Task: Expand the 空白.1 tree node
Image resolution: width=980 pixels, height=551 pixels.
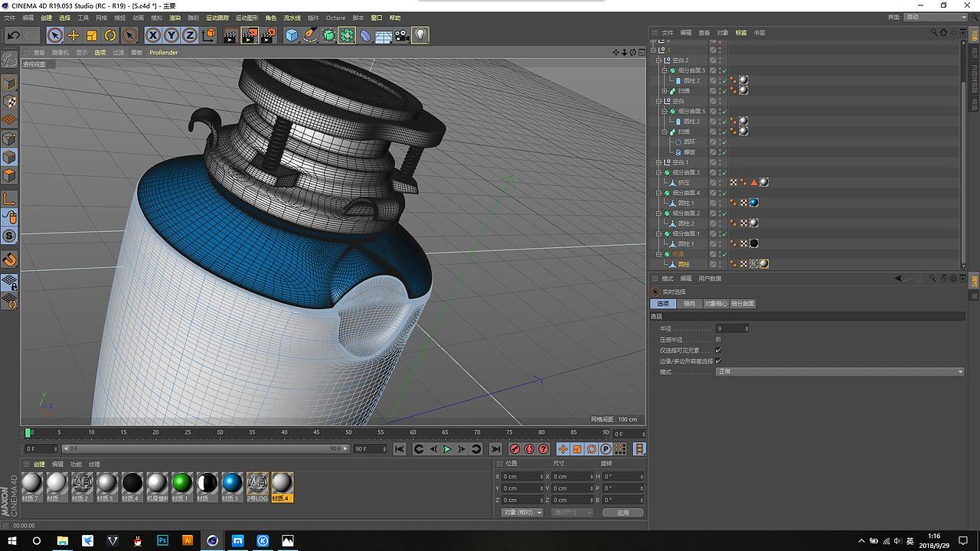Action: pyautogui.click(x=658, y=162)
